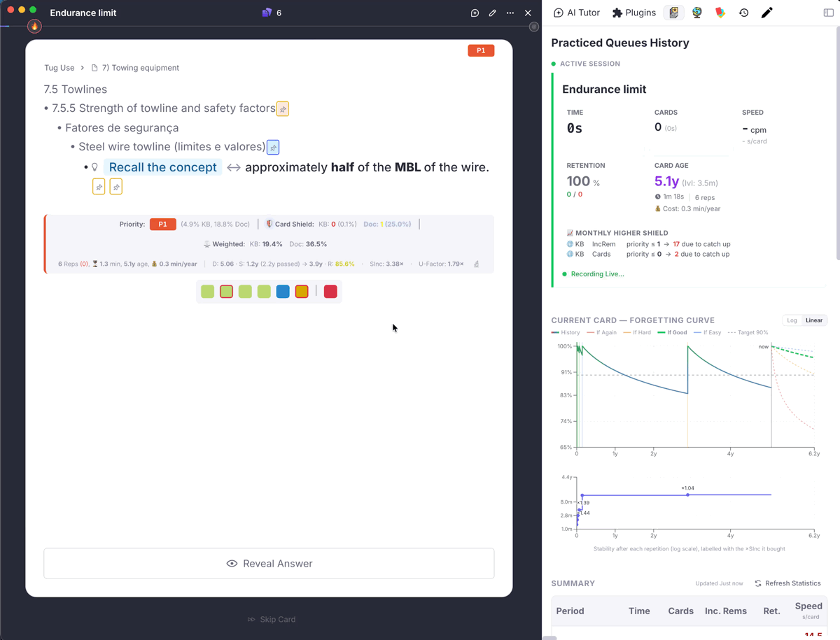The width and height of the screenshot is (840, 640).
Task: Click the document icon before Towing equipment
Action: (94, 68)
